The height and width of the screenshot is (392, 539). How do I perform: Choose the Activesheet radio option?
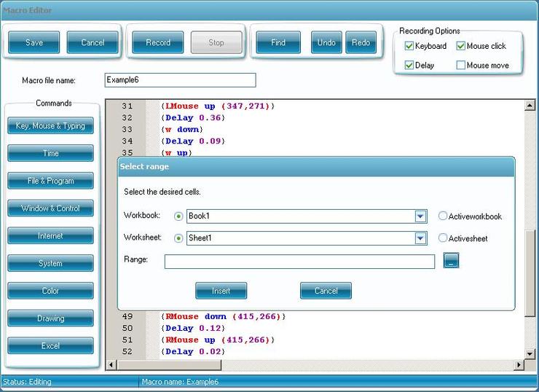[443, 238]
